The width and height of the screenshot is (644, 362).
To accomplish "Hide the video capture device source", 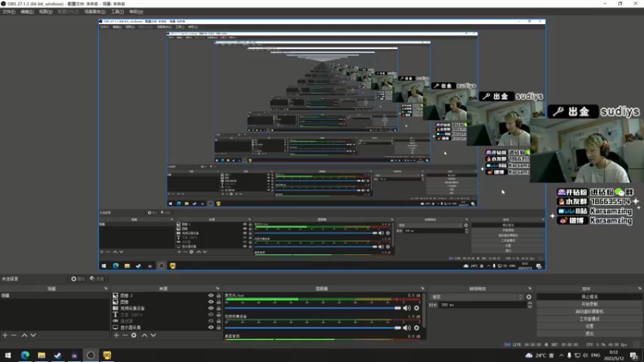I will 211,308.
